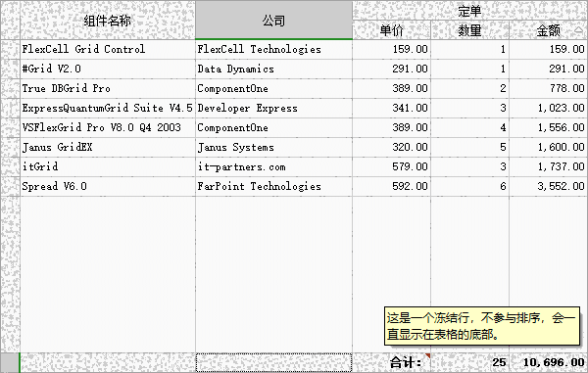Screen dimensions: 588x373
Task: Select amount 1,023.00
Action: point(548,109)
